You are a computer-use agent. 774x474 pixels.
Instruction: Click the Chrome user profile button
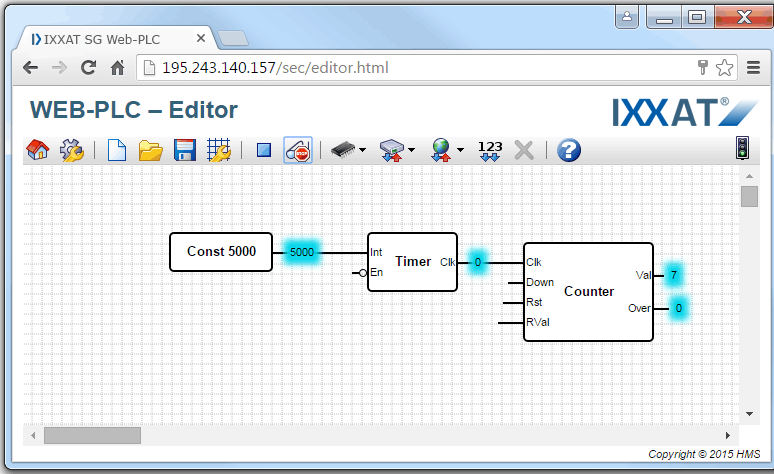pyautogui.click(x=627, y=17)
